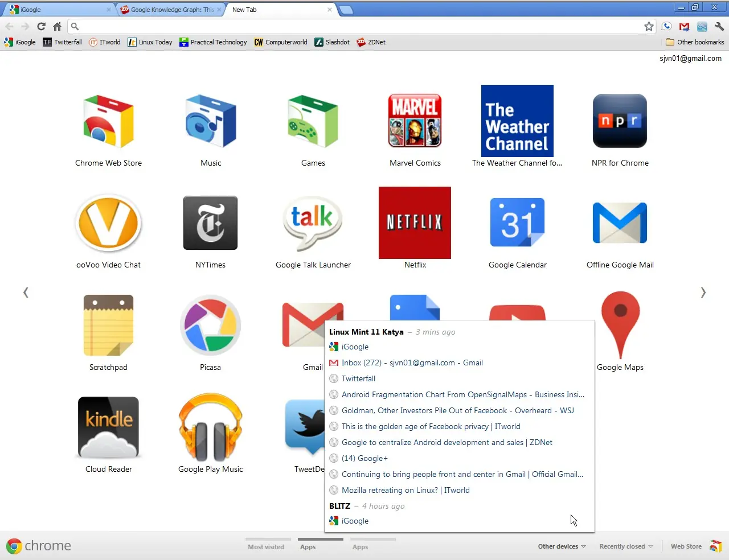The height and width of the screenshot is (560, 729).
Task: Go to previous apps page arrow
Action: (26, 293)
